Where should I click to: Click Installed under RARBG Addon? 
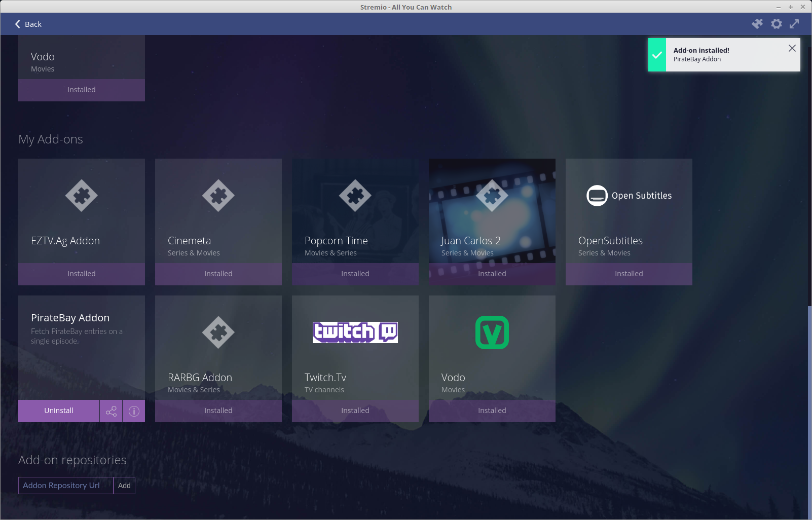tap(218, 411)
